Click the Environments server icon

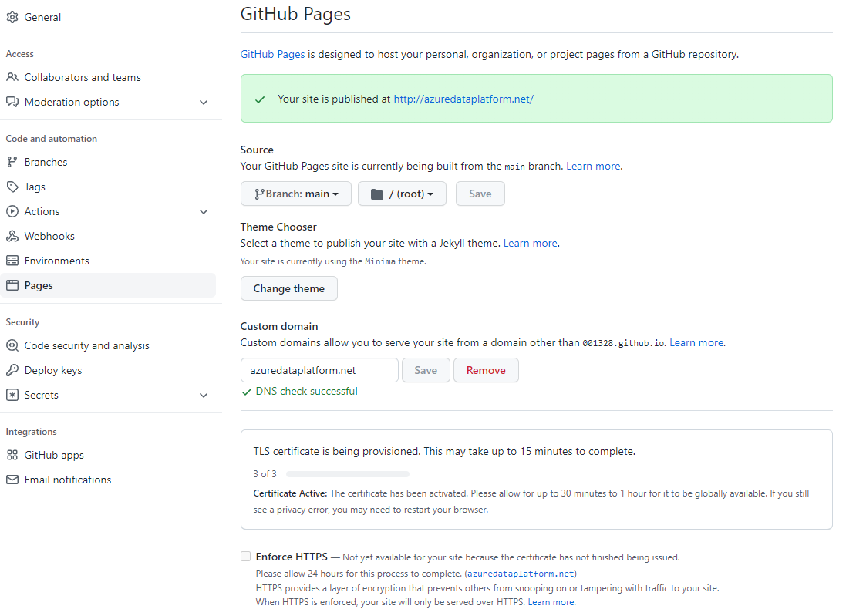click(12, 261)
